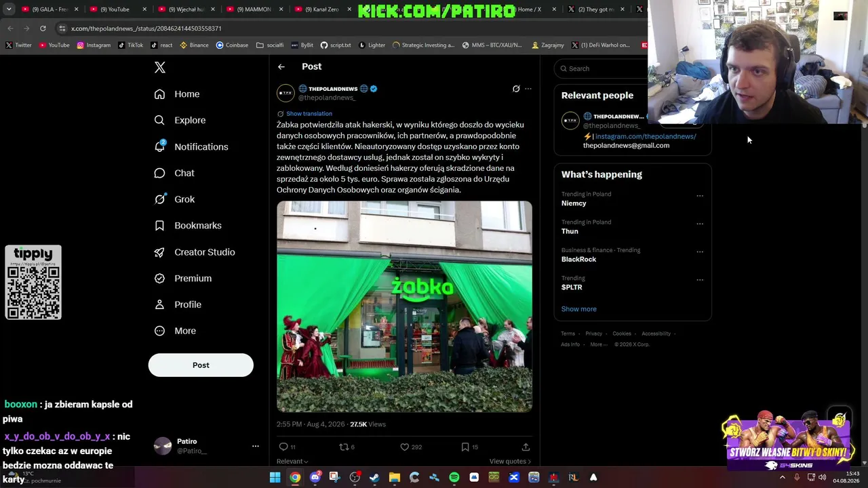Open the socialfi bookmarks folder

click(270, 45)
